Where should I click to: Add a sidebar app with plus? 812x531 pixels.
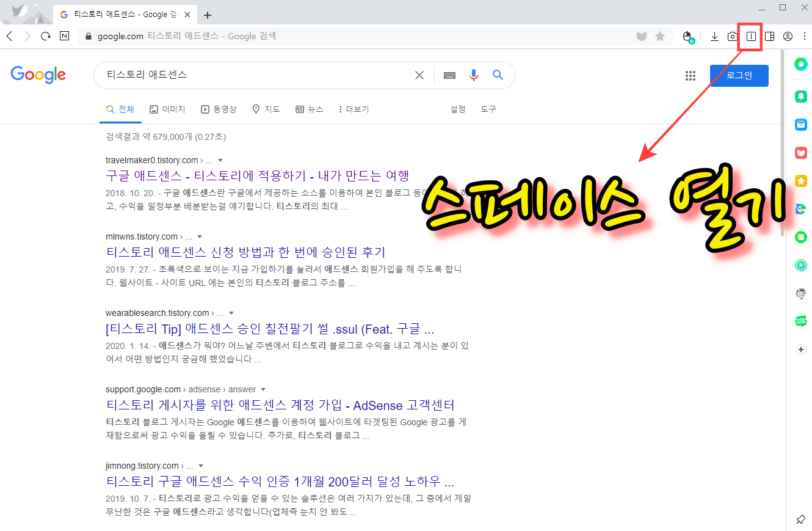point(801,350)
